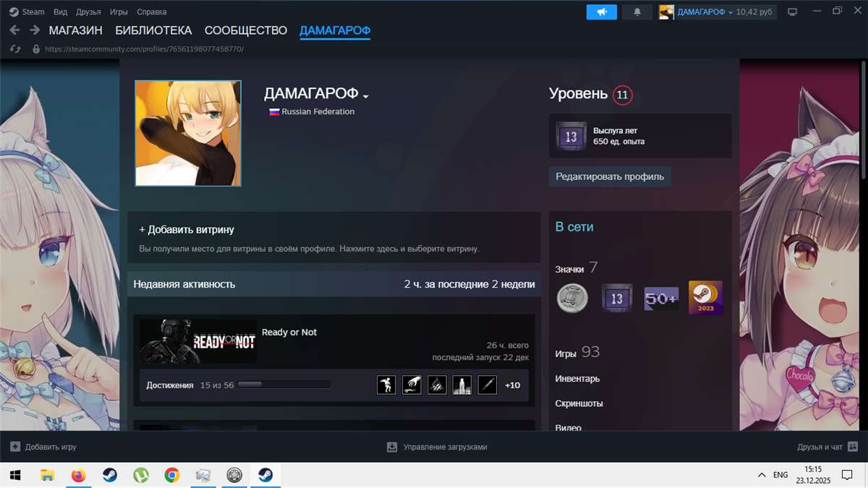The image size is (868, 488).
Task: Click the Years of Service badge icon
Action: coord(571,137)
